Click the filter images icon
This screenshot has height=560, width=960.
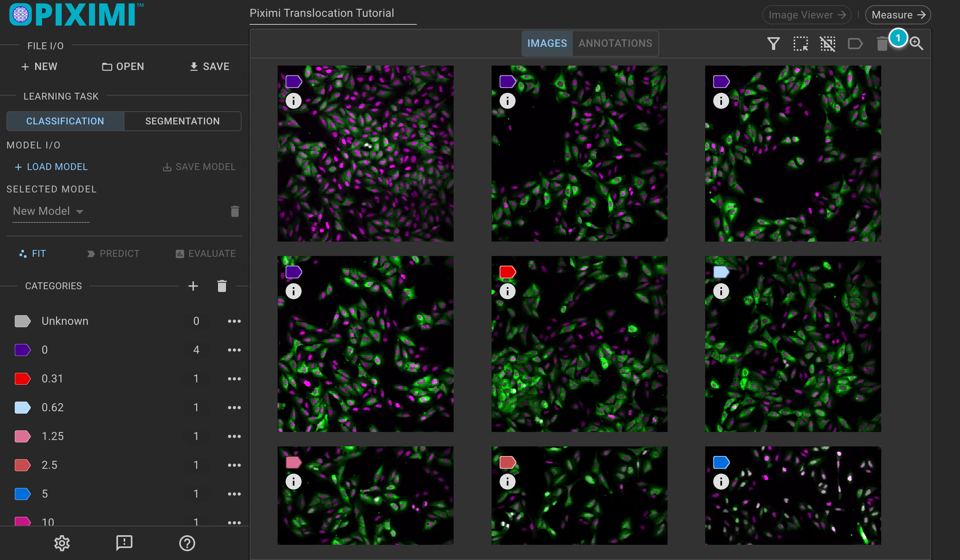(x=773, y=43)
